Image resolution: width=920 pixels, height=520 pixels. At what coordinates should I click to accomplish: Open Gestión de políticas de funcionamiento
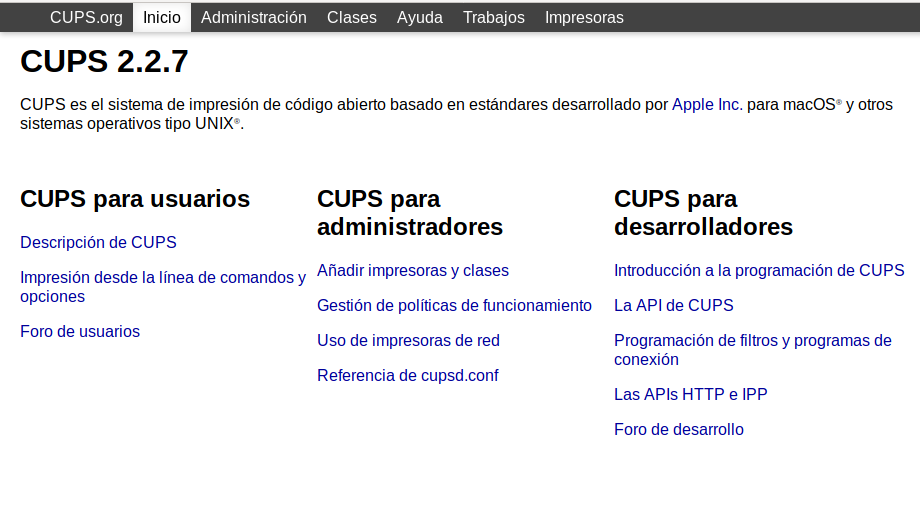[454, 306]
